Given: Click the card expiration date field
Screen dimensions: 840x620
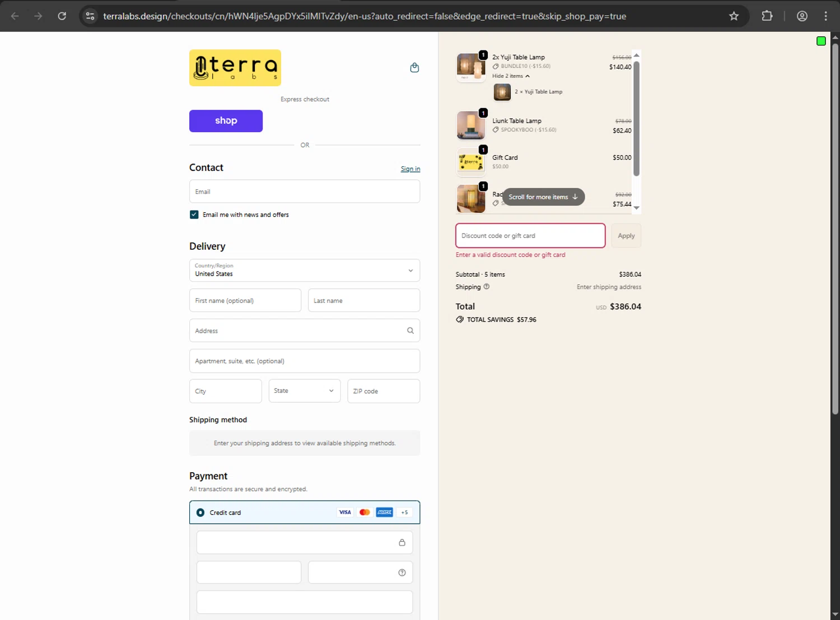Looking at the screenshot, I should [249, 572].
